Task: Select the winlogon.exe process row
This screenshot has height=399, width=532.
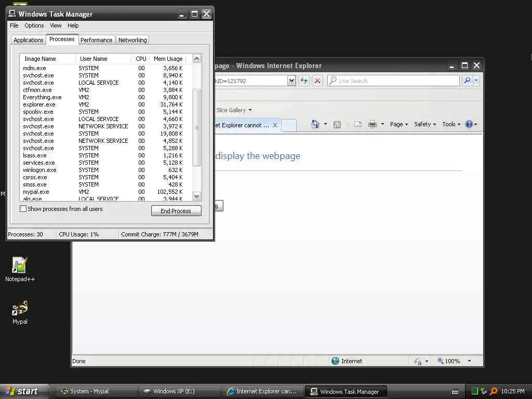Action: point(106,170)
